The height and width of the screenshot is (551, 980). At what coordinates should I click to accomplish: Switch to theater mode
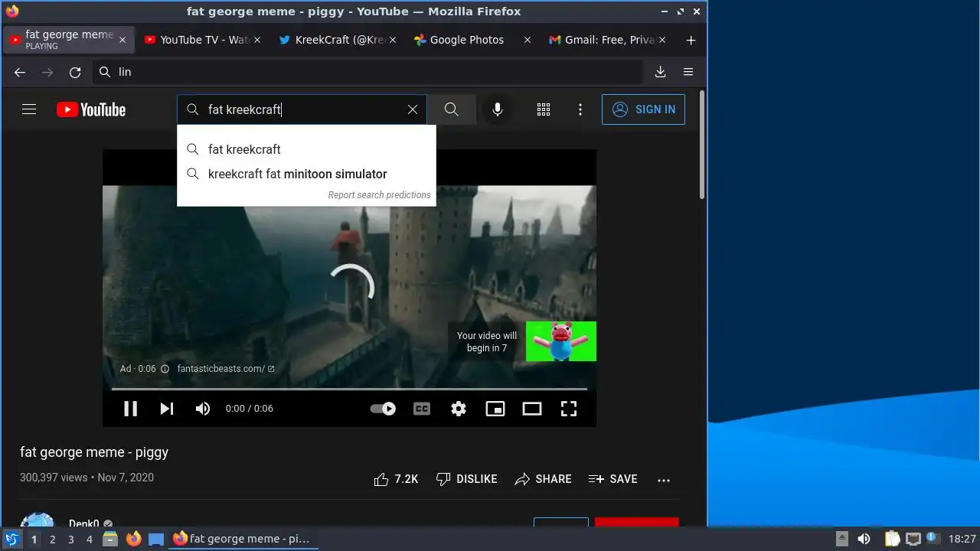coord(532,409)
